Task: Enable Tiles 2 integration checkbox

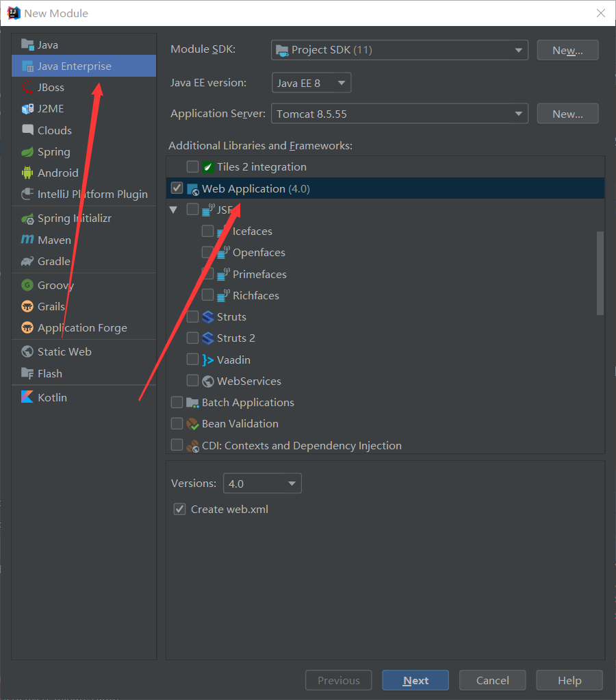Action: pyautogui.click(x=193, y=166)
